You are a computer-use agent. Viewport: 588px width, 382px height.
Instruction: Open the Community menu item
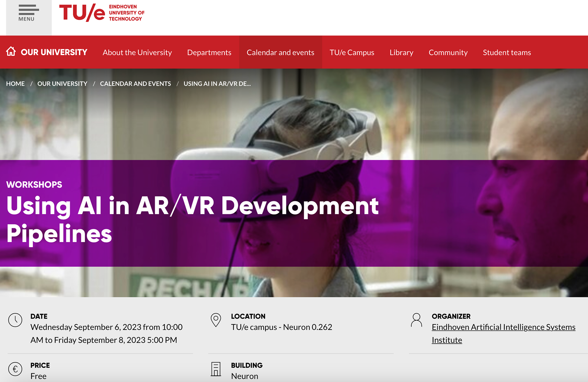[x=448, y=52]
